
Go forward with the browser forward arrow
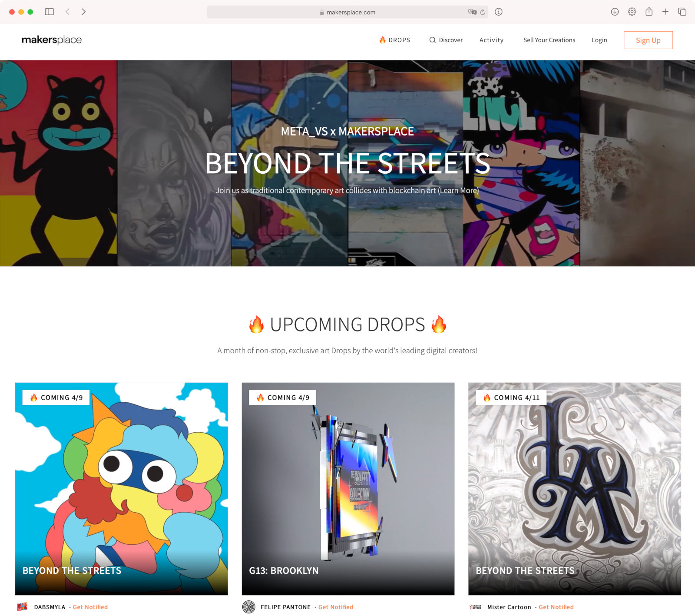point(83,12)
